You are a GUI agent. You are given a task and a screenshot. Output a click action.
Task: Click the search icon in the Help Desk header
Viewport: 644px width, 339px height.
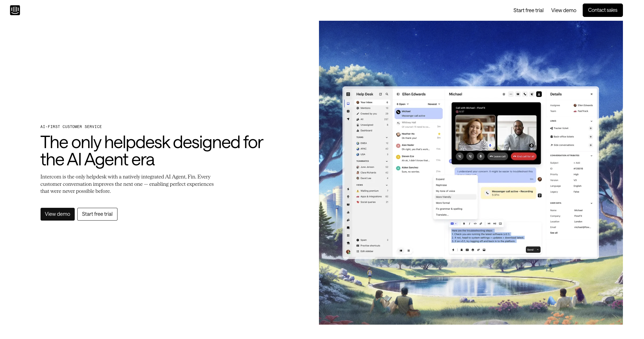pos(387,94)
